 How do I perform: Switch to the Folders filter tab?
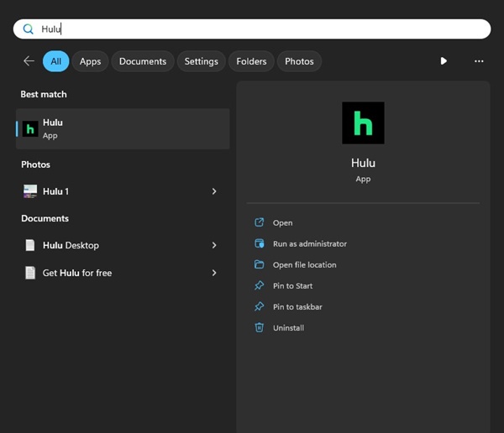251,61
